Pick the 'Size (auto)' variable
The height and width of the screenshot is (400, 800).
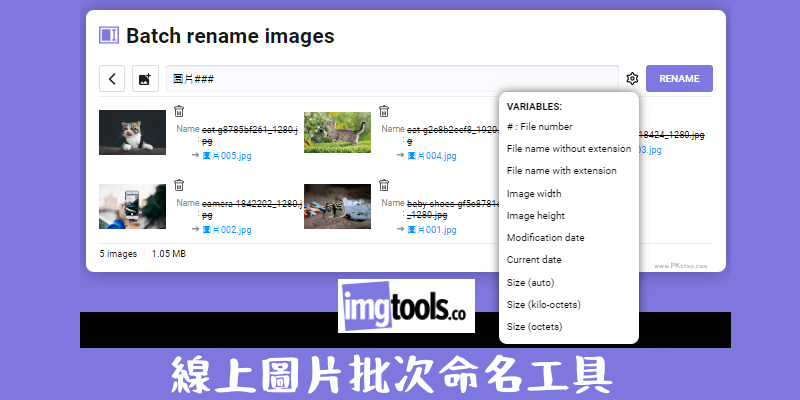(530, 282)
